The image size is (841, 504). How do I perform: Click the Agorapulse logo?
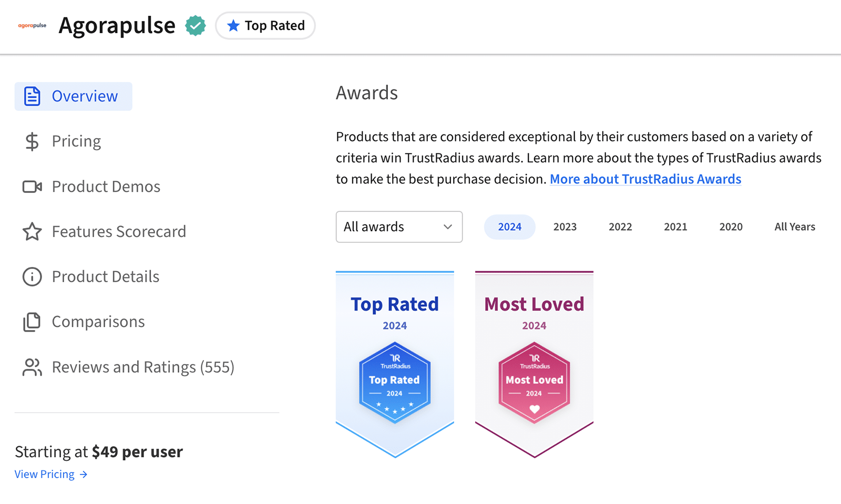pos(32,25)
